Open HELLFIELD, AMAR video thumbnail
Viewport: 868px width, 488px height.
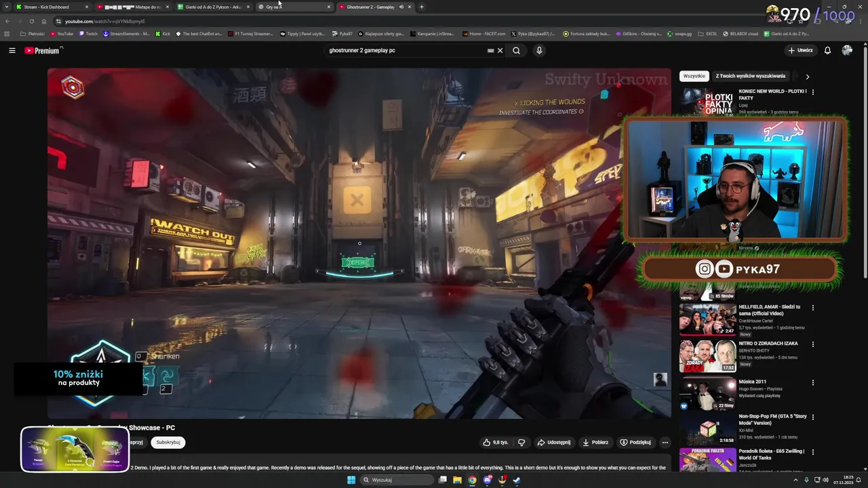click(x=708, y=319)
